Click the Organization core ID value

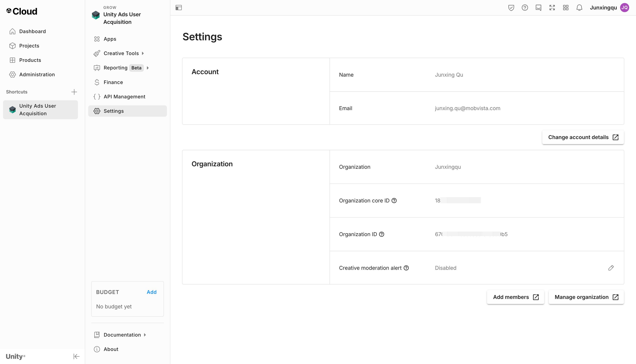(458, 201)
